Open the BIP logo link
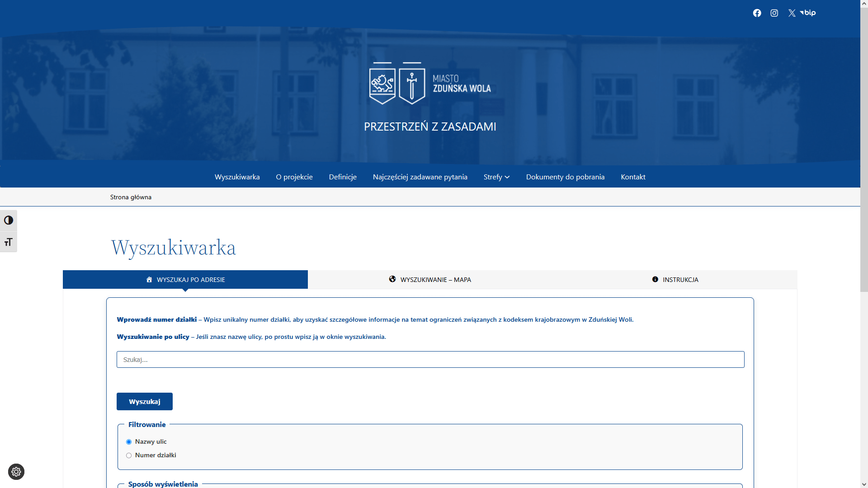Image resolution: width=868 pixels, height=488 pixels. (x=808, y=13)
